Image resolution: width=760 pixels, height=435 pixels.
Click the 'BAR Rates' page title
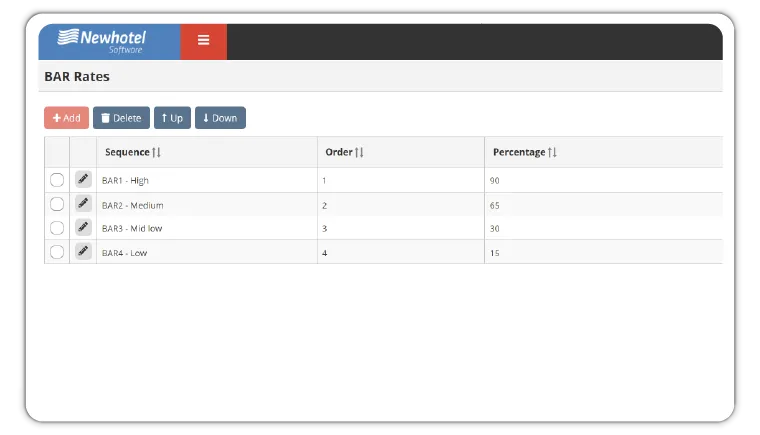(x=77, y=77)
